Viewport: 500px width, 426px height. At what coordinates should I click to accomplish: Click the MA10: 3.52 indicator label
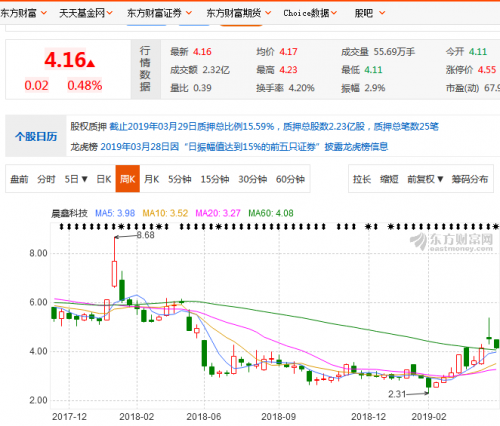click(x=165, y=213)
